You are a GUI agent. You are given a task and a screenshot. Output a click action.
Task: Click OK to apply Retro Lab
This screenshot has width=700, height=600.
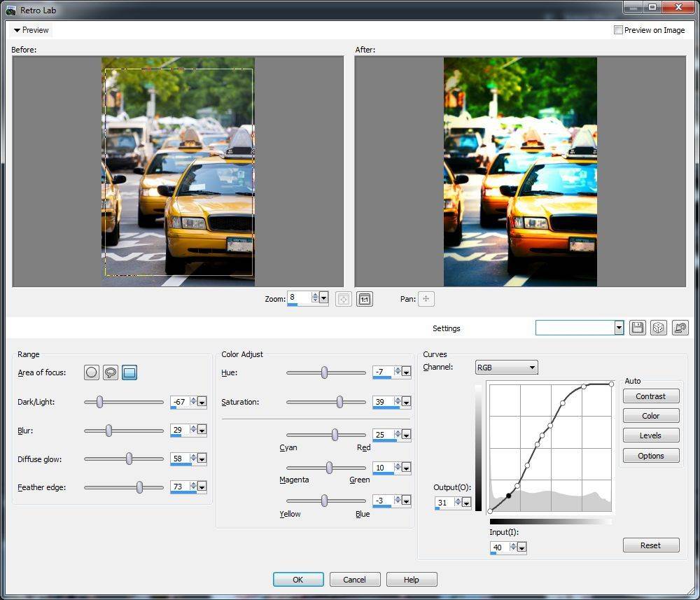[298, 579]
